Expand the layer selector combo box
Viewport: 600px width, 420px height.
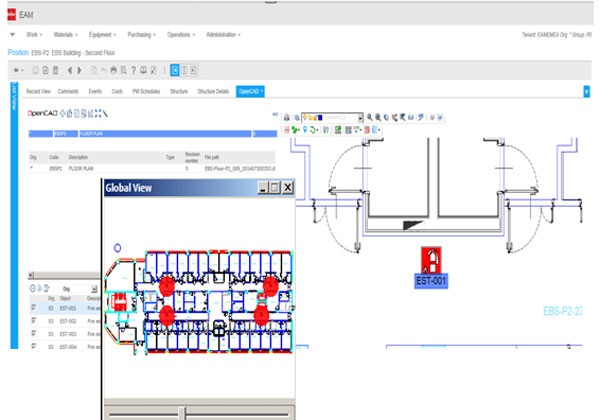pos(360,117)
